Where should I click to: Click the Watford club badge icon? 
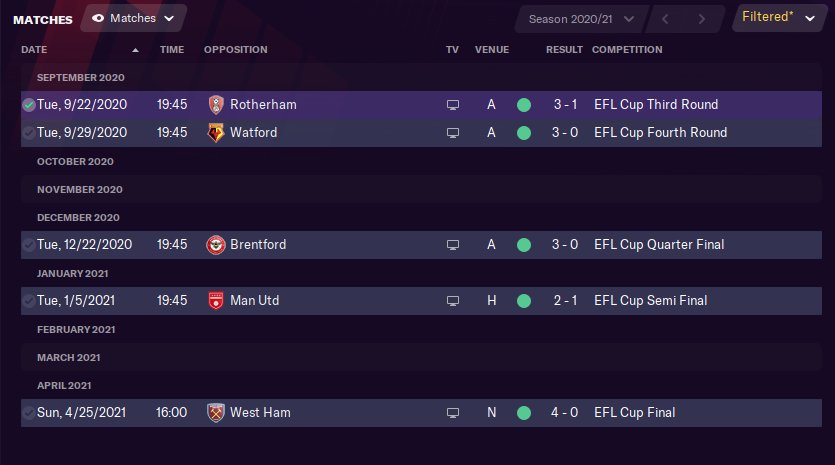[x=216, y=133]
